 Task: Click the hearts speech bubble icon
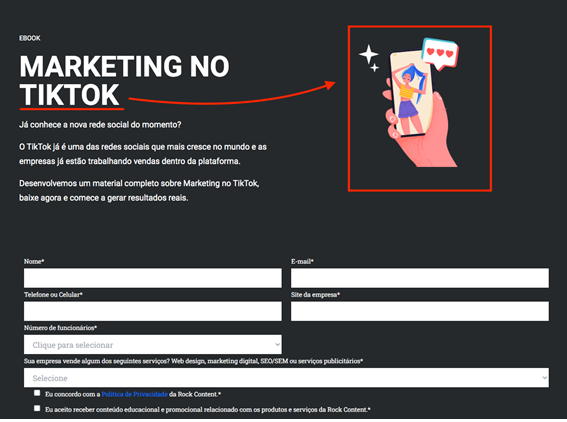440,54
